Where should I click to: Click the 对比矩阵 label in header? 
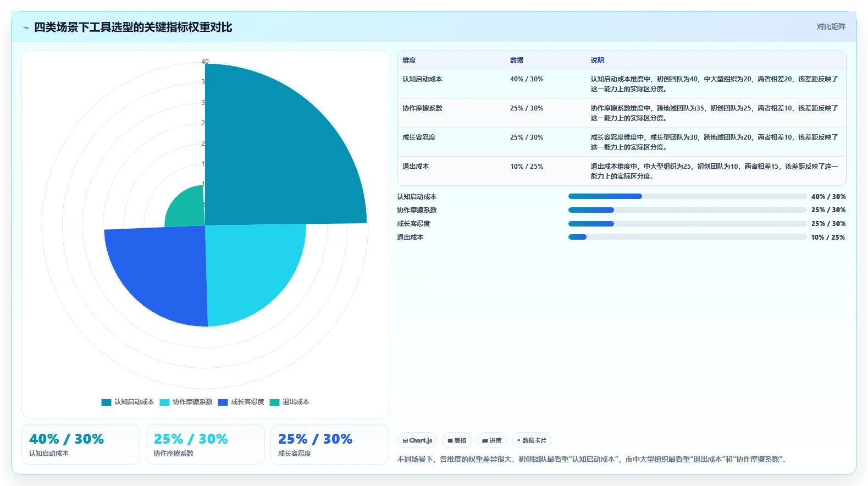click(x=831, y=26)
